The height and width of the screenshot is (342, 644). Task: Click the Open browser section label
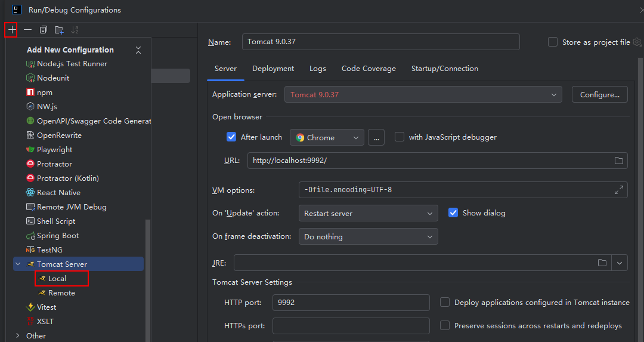[x=237, y=117]
